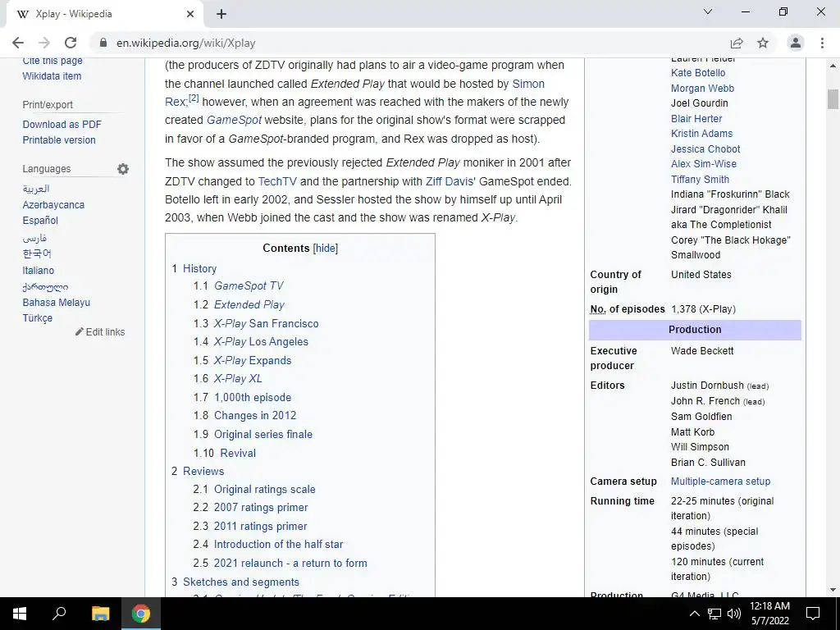Viewport: 840px width, 630px height.
Task: Go back to the previous page
Action: (18, 43)
